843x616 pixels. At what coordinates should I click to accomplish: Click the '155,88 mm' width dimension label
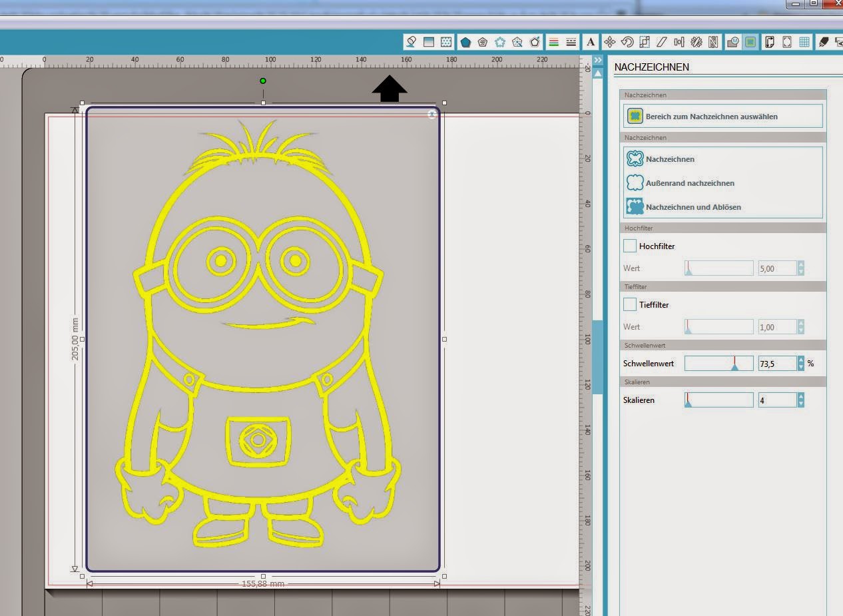(263, 584)
